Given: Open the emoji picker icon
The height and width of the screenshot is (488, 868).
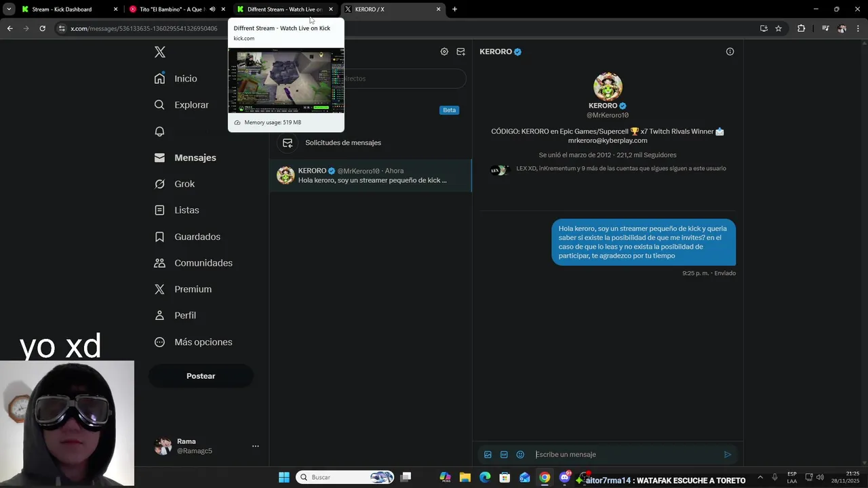Looking at the screenshot, I should pos(520,455).
